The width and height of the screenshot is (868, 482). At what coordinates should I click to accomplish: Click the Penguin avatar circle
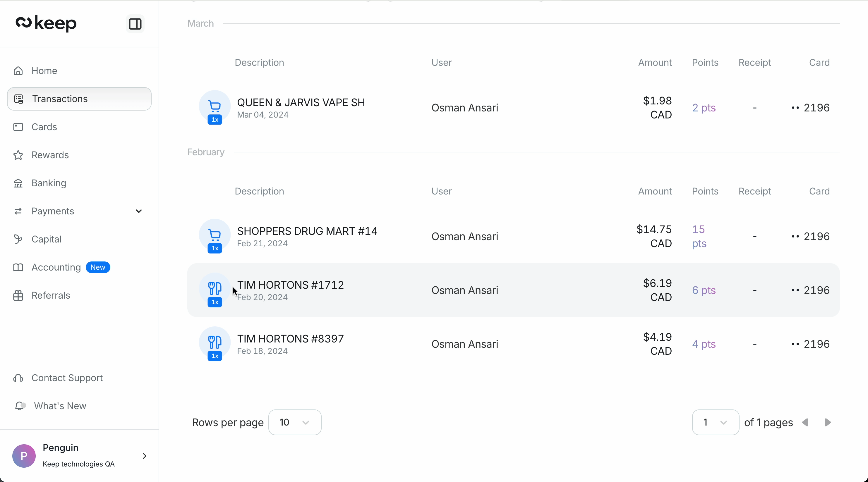(24, 456)
